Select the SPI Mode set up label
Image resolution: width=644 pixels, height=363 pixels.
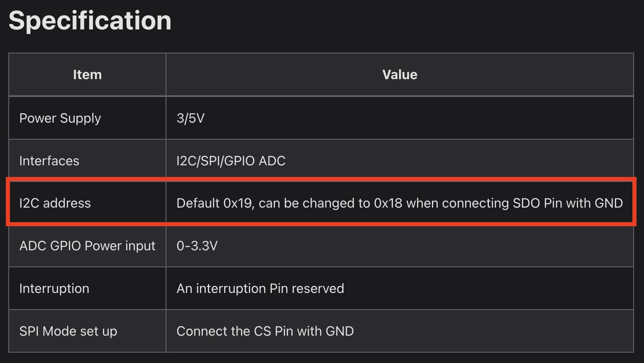[68, 331]
